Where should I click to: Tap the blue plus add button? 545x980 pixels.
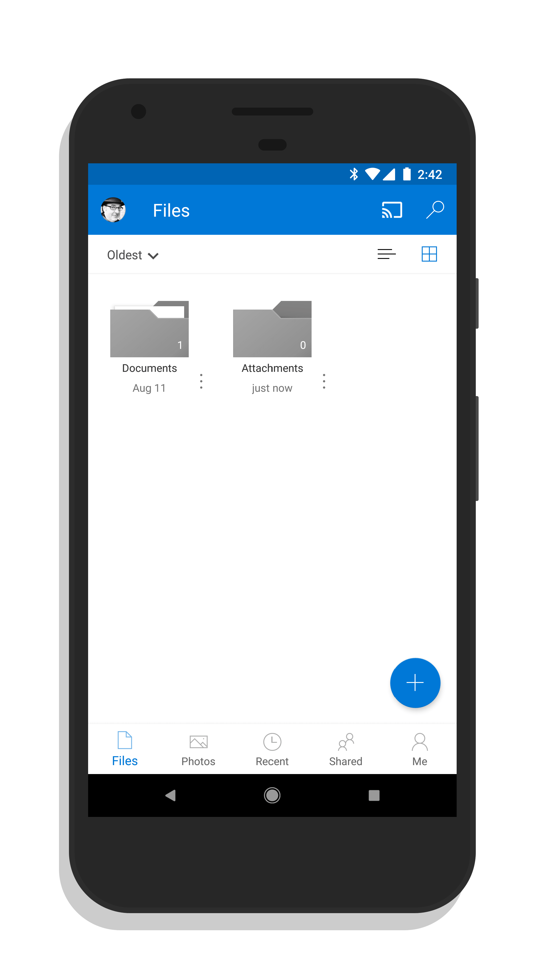tap(415, 682)
